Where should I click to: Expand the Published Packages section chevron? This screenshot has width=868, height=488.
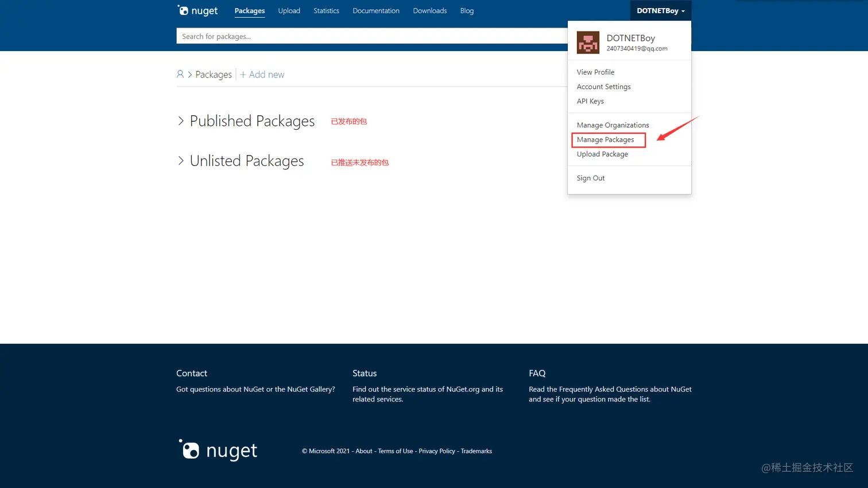pyautogui.click(x=181, y=121)
